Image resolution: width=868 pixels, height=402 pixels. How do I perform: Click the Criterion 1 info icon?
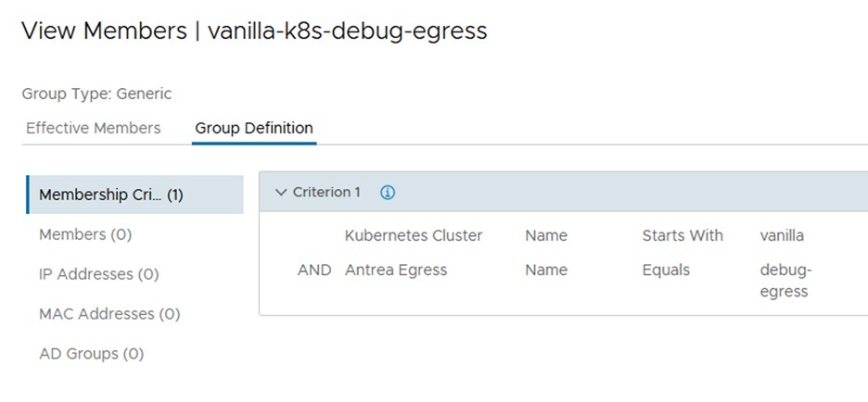388,193
